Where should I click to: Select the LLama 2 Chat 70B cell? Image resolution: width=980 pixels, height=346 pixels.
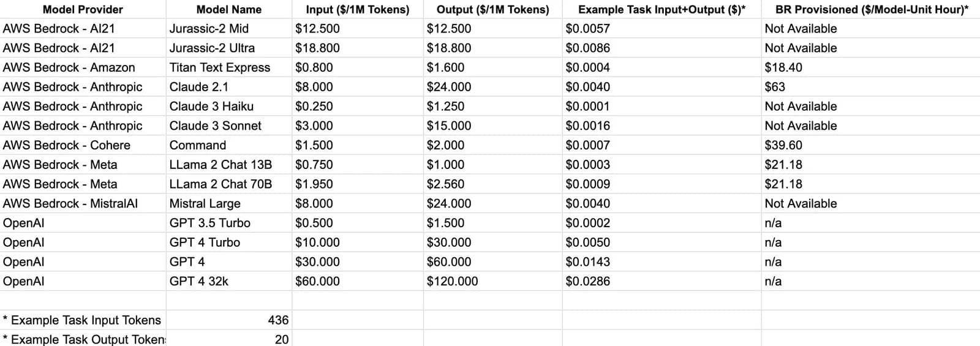(221, 184)
